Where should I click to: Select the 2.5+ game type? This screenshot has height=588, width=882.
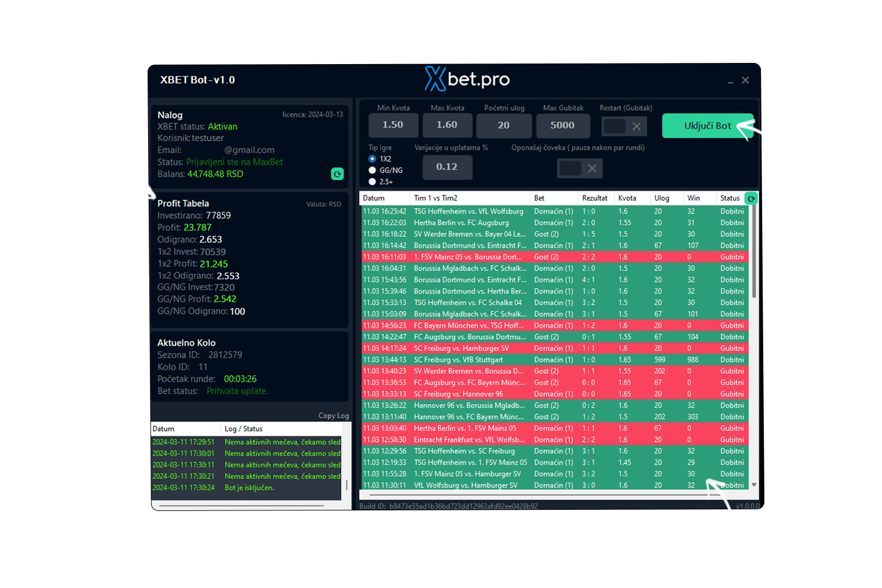point(372,182)
